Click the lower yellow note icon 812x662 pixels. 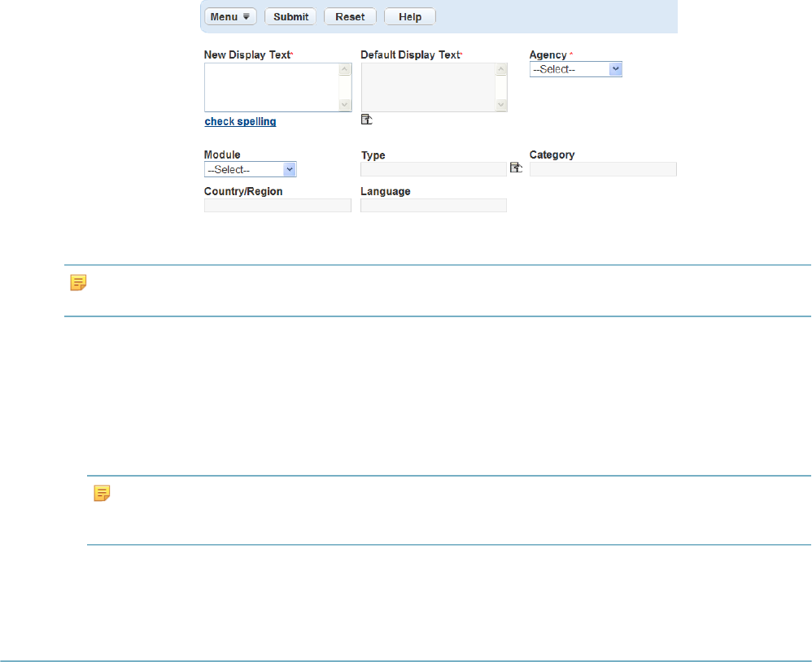(102, 494)
